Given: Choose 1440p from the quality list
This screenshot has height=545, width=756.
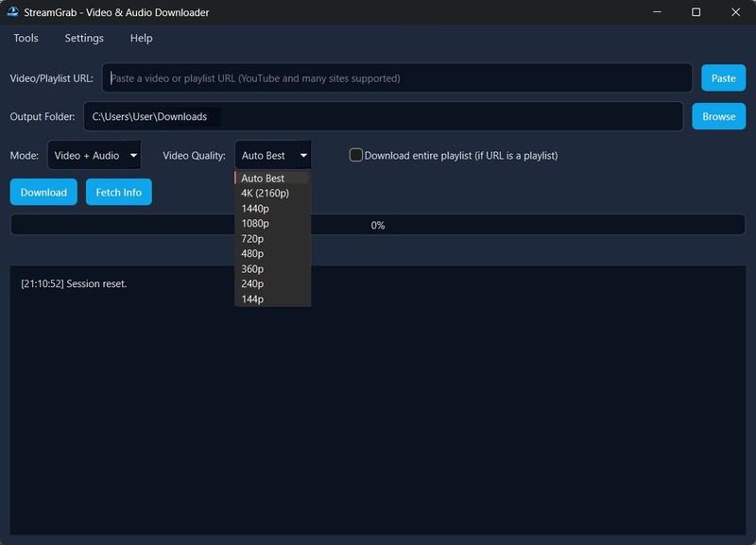Looking at the screenshot, I should 272,209.
